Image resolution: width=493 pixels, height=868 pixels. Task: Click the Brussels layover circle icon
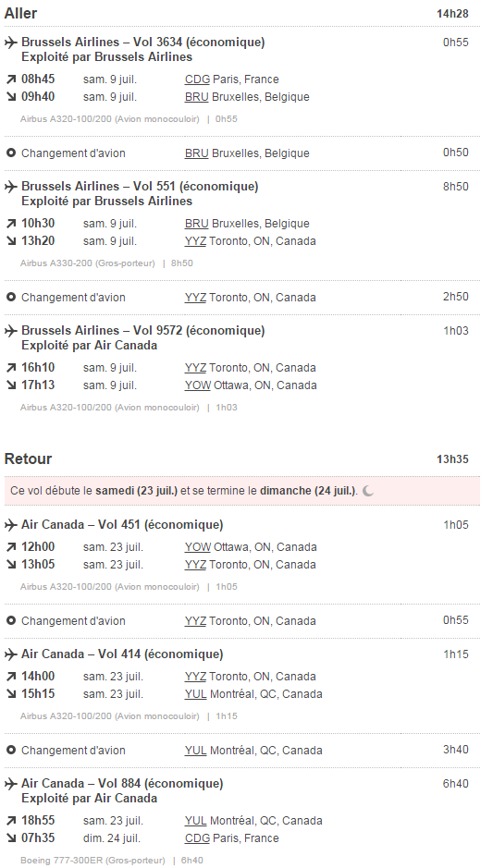coord(10,153)
